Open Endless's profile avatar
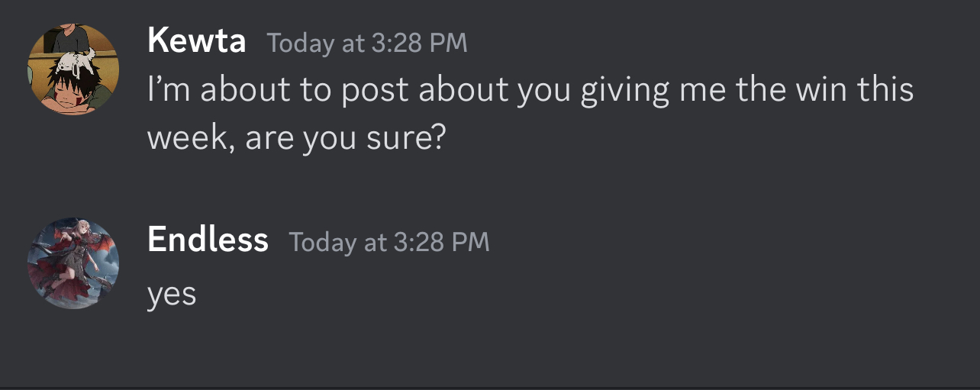980x390 pixels. tap(73, 263)
